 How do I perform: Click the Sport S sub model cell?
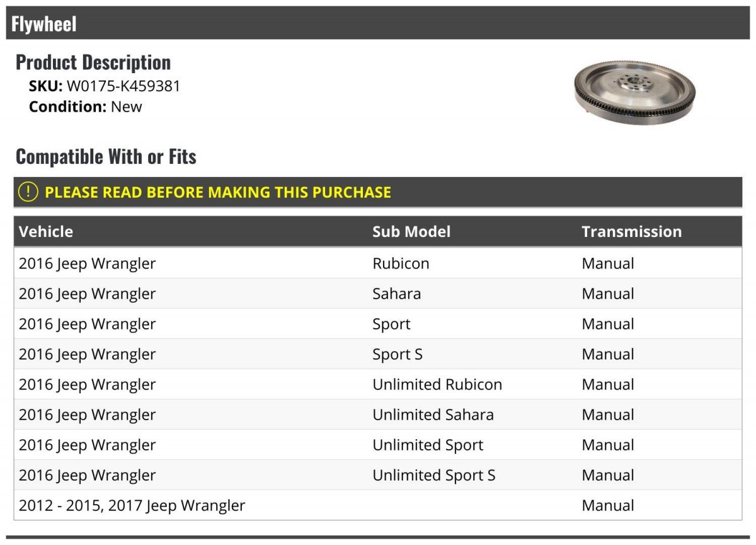[x=398, y=354]
